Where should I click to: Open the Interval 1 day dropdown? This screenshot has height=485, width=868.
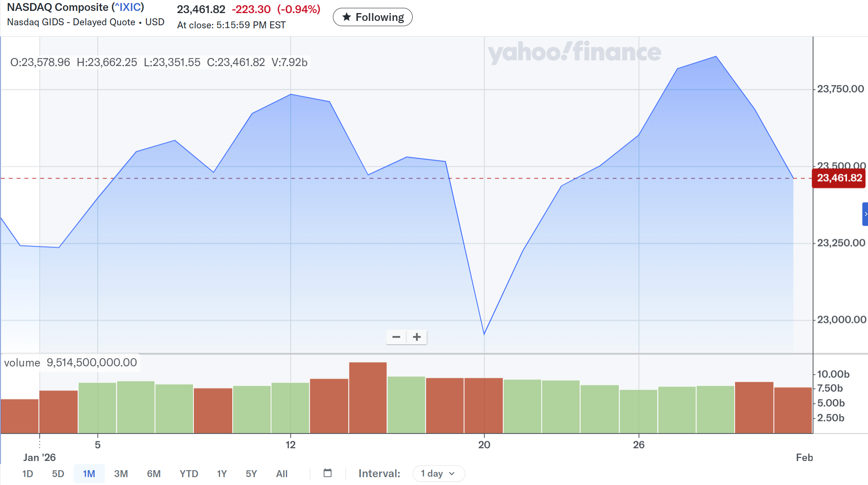[438, 474]
